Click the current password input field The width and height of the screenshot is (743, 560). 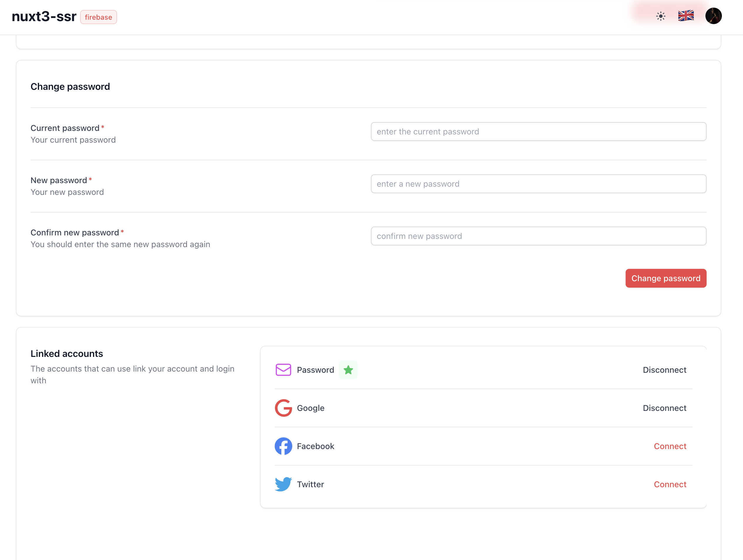[539, 131]
